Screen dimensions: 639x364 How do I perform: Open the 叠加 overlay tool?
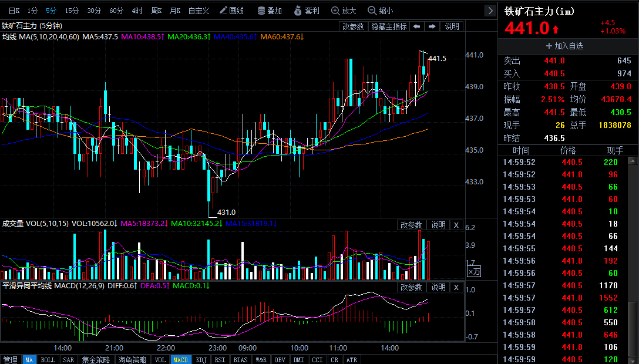270,11
